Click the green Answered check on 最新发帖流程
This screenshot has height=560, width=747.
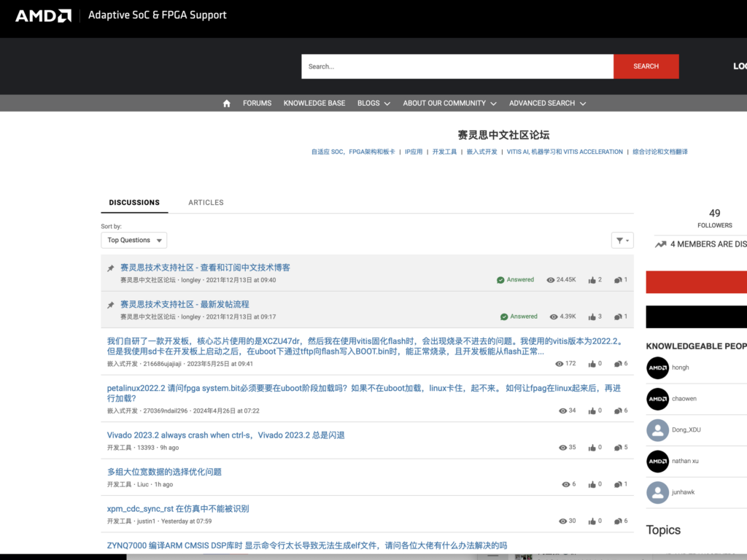click(x=504, y=316)
